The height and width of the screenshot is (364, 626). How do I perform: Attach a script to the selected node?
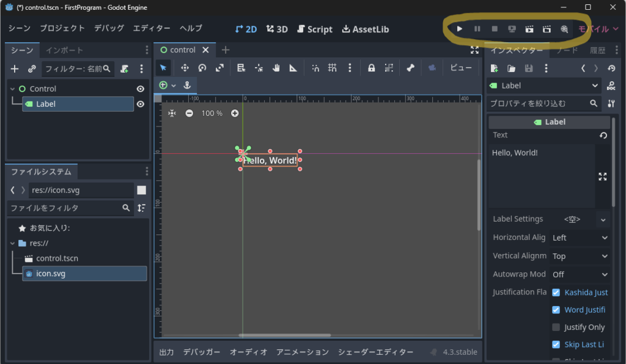coord(125,68)
